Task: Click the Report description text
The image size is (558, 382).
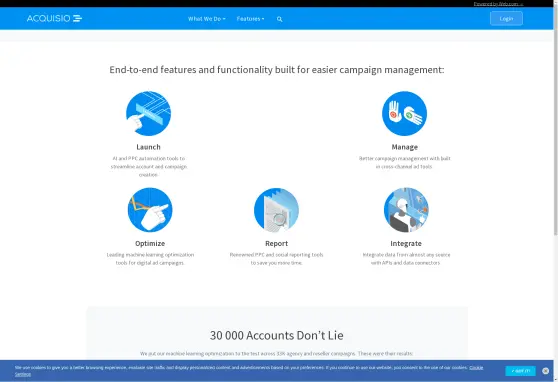Action: (276, 259)
